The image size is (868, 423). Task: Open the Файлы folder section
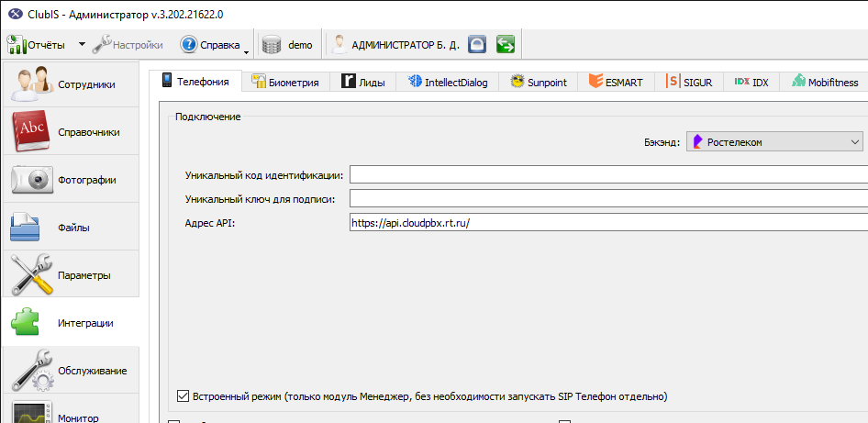pos(71,228)
